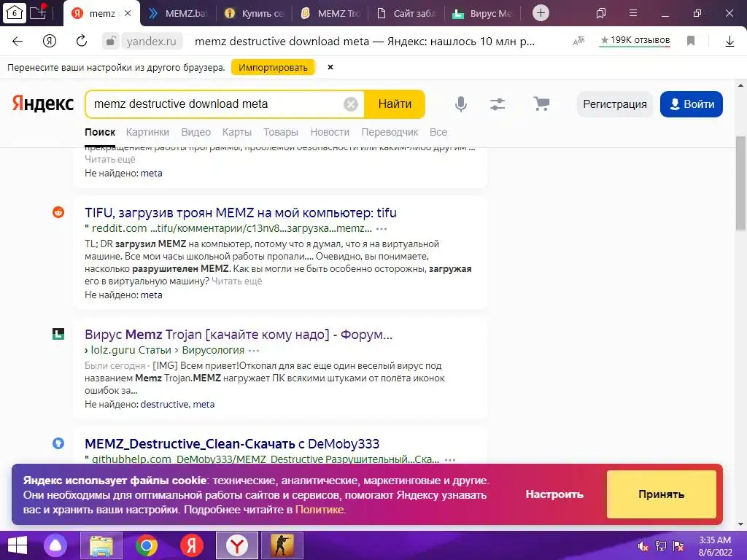Open more options dots for lolz.guru result
The height and width of the screenshot is (560, 747).
(x=254, y=351)
